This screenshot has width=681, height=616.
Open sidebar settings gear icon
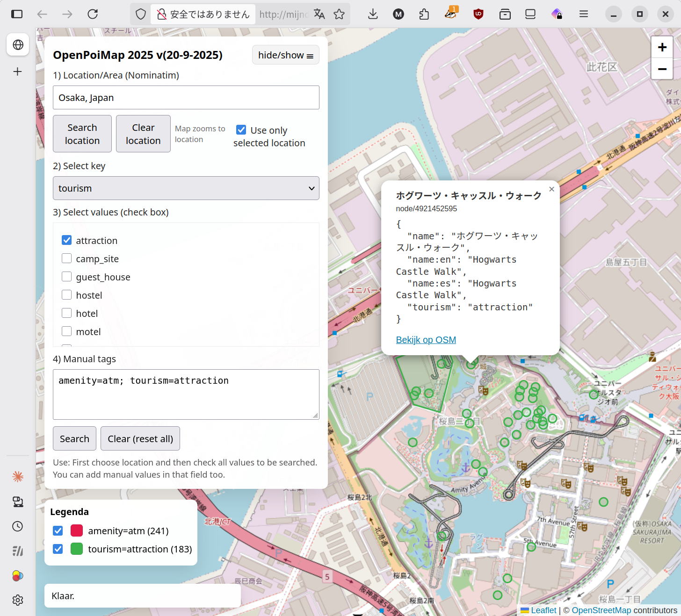click(x=18, y=600)
